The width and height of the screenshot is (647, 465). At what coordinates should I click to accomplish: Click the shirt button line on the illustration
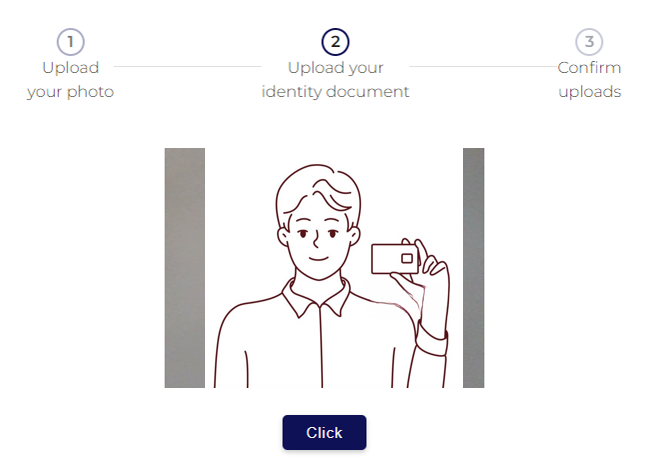point(321,347)
